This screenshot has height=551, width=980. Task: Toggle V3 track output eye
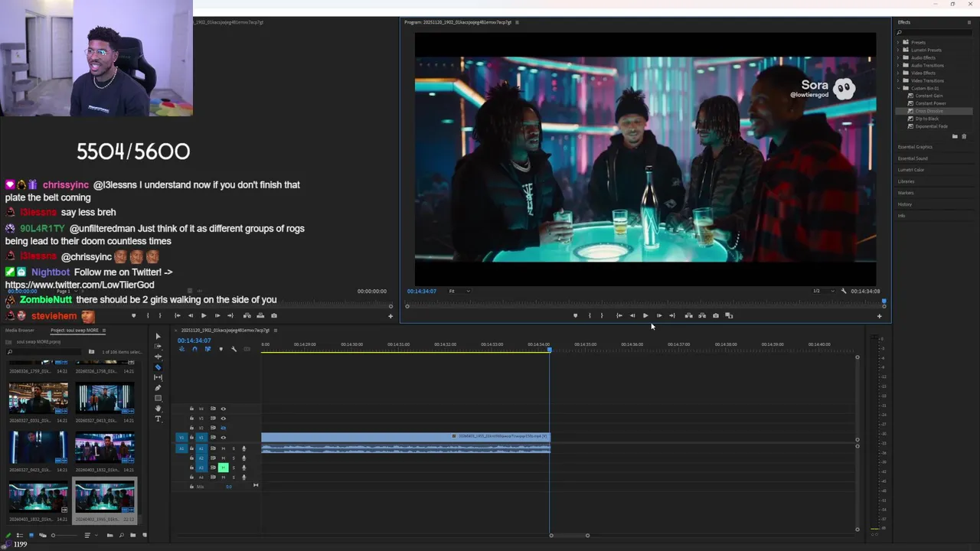coord(224,419)
